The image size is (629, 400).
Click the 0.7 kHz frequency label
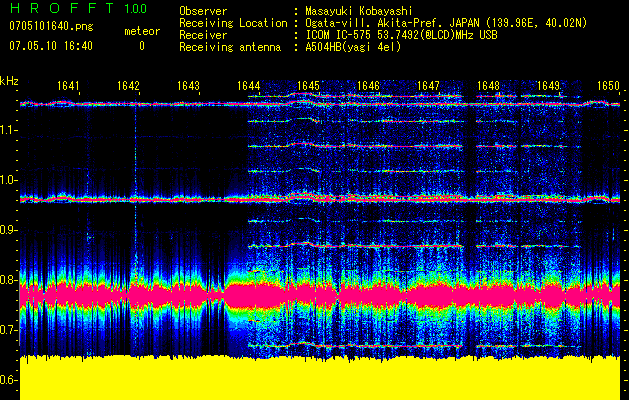tap(8, 330)
